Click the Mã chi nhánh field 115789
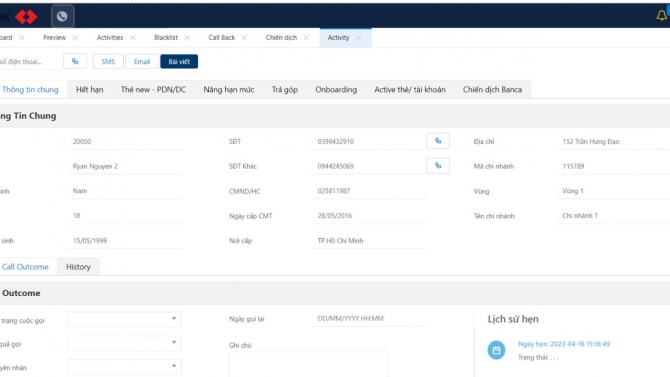The image size is (670, 377). tap(614, 166)
